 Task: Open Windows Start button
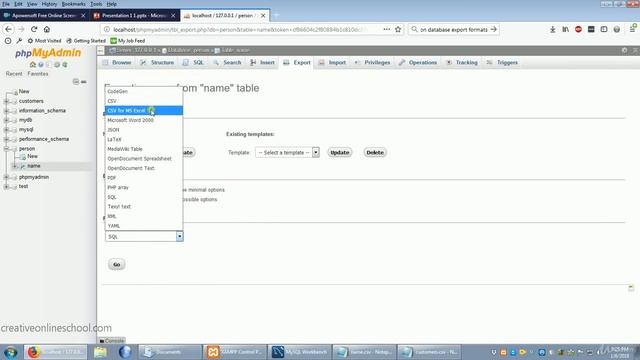pyautogui.click(x=11, y=352)
